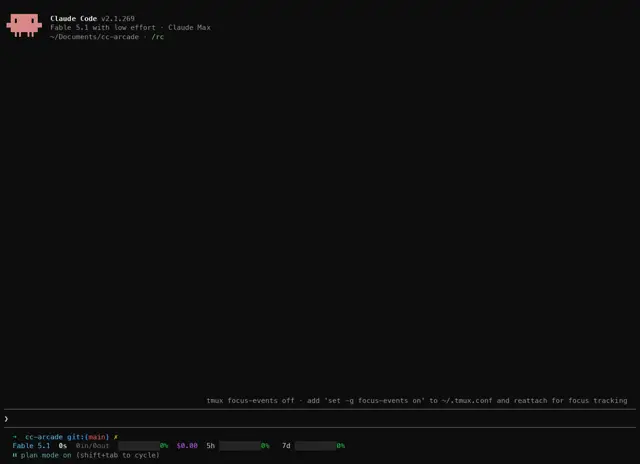Click the git:(main) branch indicator
Viewport: 640px width, 464px height.
click(88, 437)
